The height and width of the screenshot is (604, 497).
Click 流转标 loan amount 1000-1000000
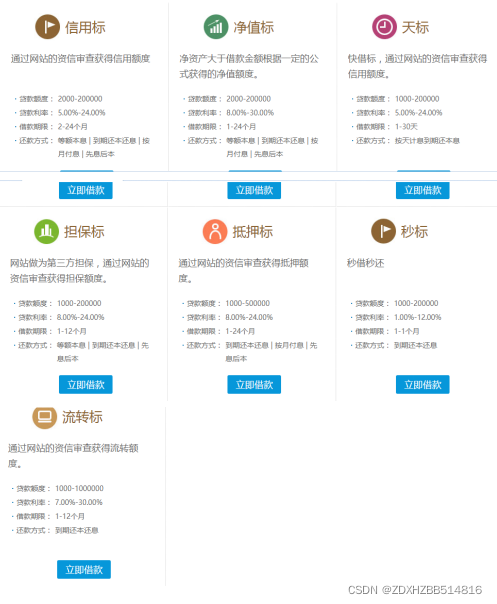[x=79, y=488]
